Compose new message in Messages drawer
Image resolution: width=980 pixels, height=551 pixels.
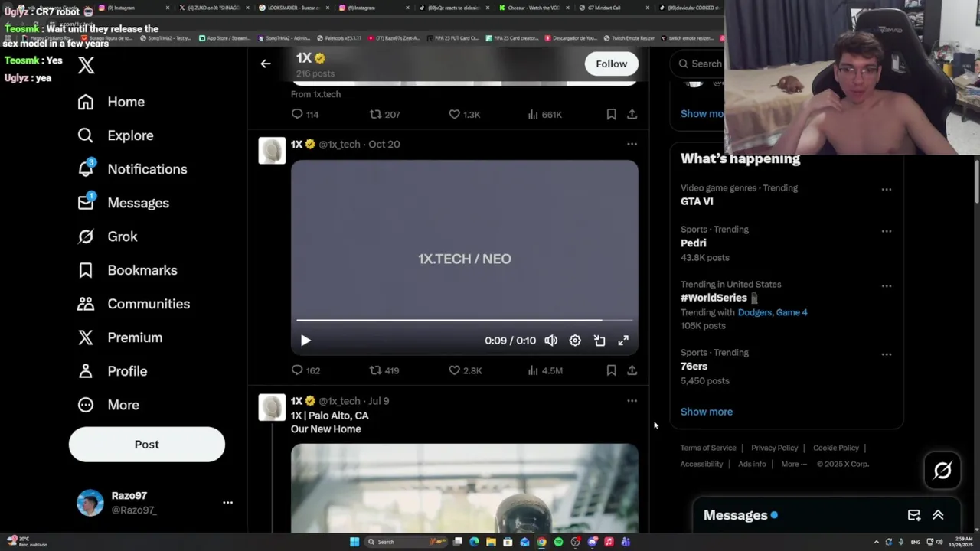pyautogui.click(x=914, y=515)
